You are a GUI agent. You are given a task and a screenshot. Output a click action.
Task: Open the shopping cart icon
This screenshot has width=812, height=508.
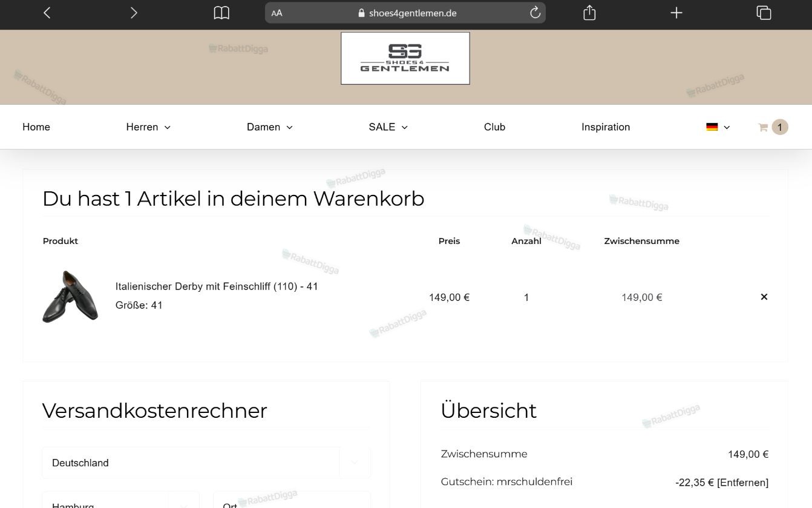pos(763,127)
